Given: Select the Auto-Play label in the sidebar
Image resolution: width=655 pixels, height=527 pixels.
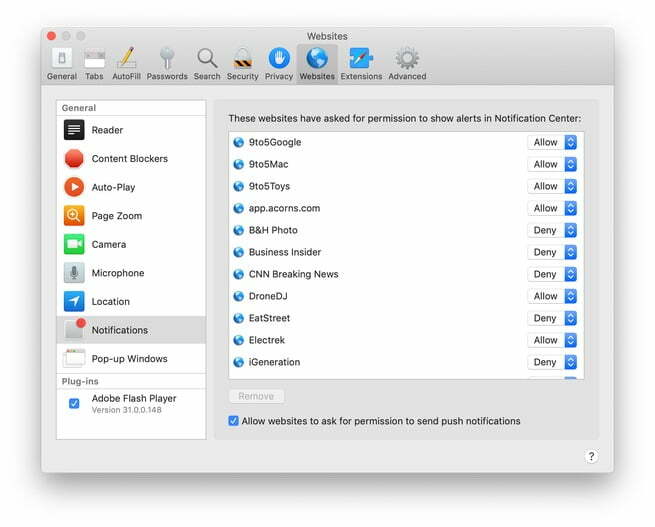Looking at the screenshot, I should point(113,187).
